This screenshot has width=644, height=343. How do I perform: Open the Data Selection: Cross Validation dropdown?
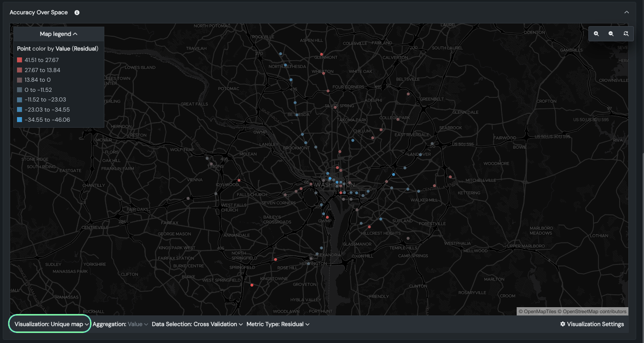tap(197, 324)
